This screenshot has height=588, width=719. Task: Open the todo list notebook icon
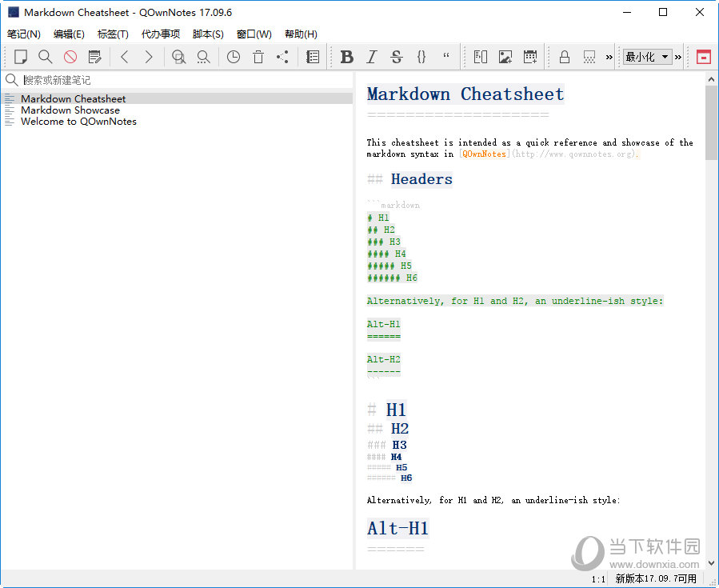point(313,57)
